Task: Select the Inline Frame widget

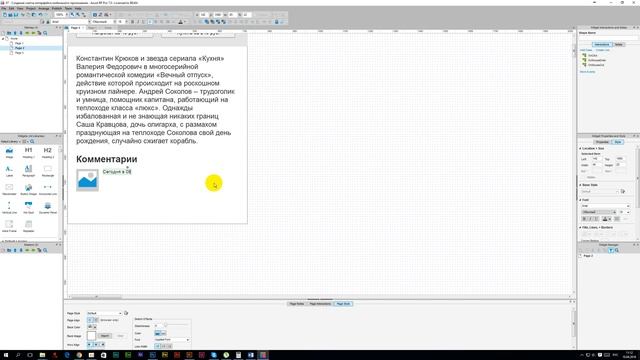Action: [x=9, y=226]
